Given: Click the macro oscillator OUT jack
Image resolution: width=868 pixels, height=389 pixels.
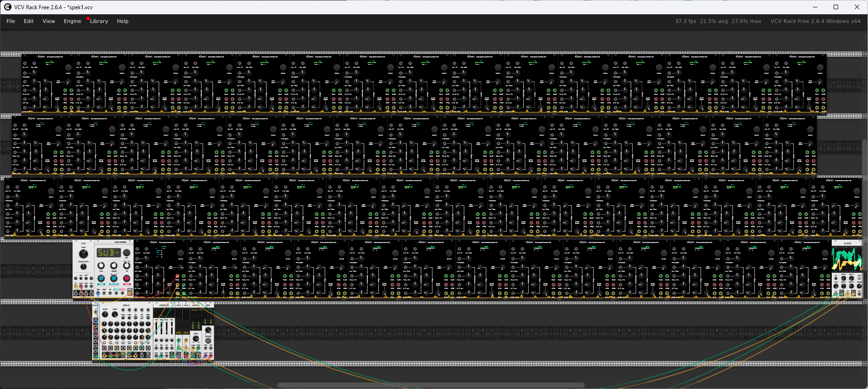Looking at the screenshot, I should pos(129,293).
